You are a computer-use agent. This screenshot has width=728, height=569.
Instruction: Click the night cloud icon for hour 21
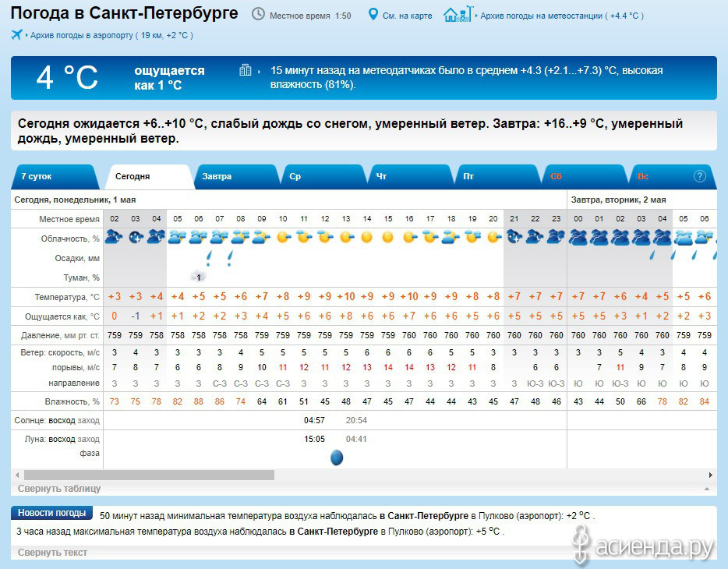pos(514,237)
